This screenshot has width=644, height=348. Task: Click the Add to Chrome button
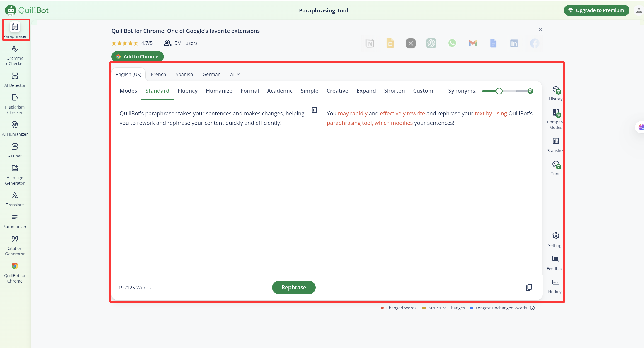[x=138, y=56]
